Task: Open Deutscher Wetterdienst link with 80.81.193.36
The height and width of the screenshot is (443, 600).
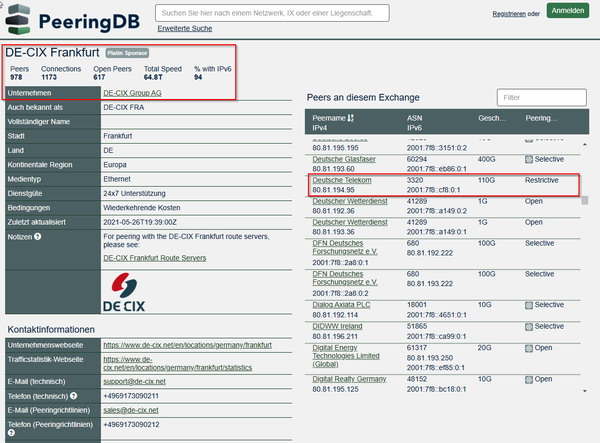Action: (350, 222)
